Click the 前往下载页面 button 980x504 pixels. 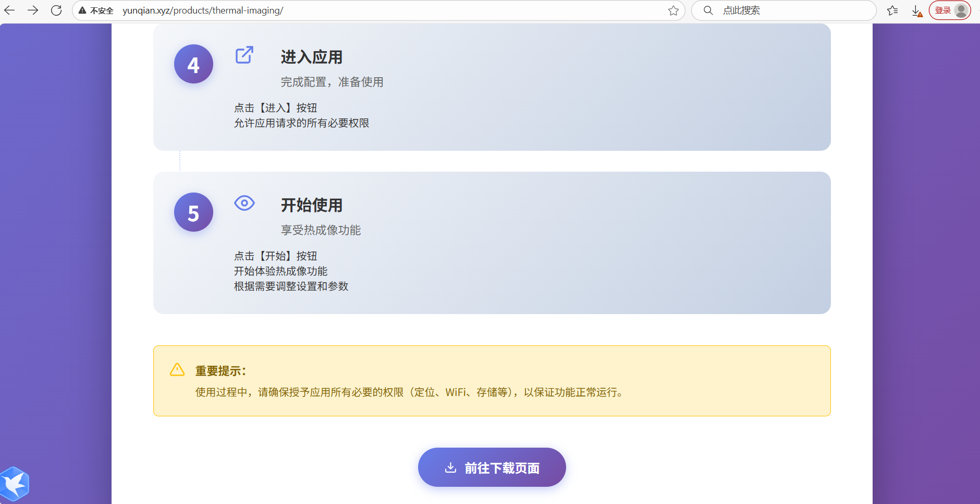(x=491, y=467)
